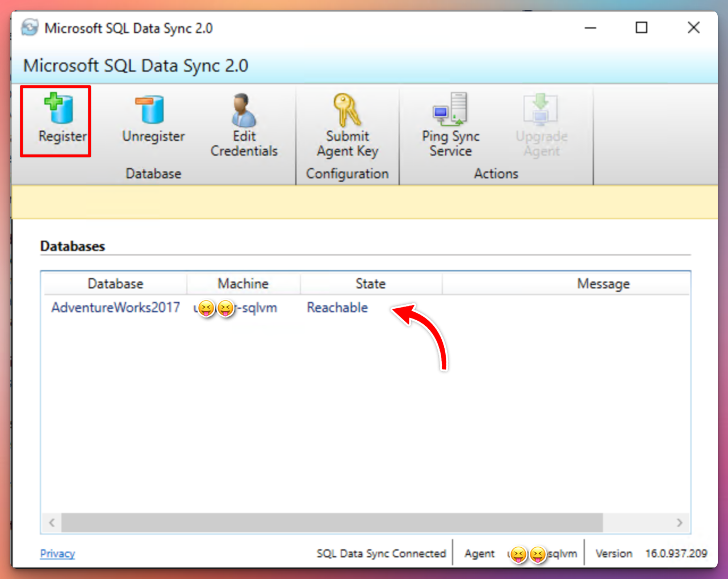
Task: Click the Register database icon
Action: 60,109
